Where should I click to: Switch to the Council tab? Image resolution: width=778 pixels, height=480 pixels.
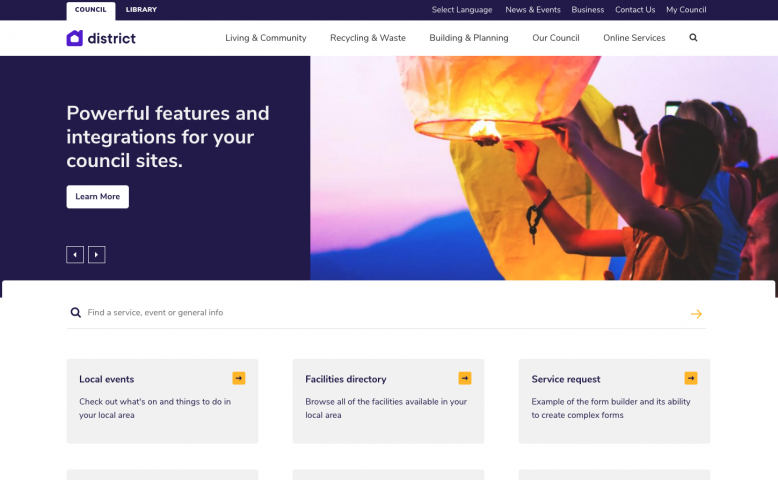tap(91, 10)
